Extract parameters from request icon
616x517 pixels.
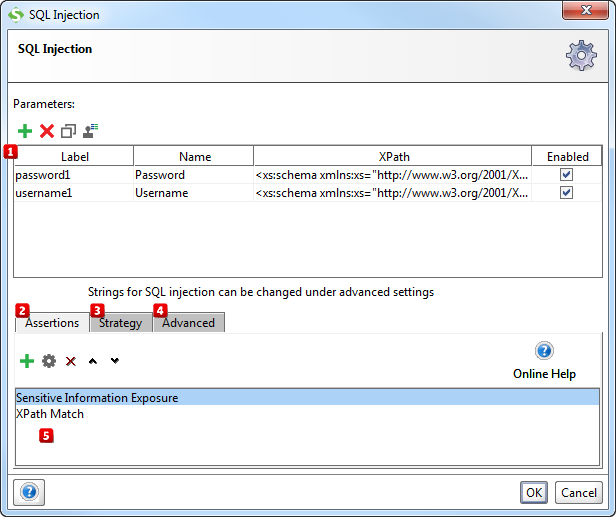tap(90, 131)
